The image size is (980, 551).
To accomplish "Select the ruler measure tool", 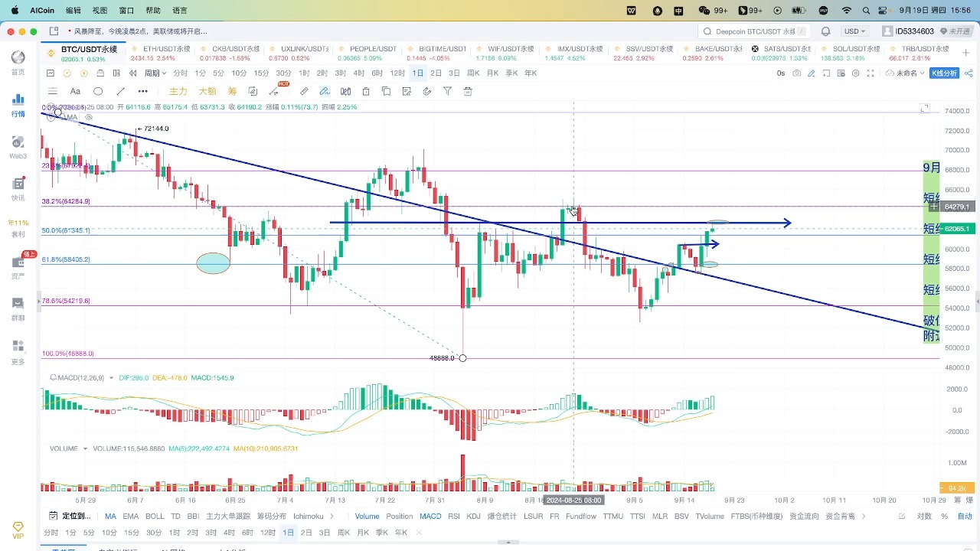I will 304,91.
